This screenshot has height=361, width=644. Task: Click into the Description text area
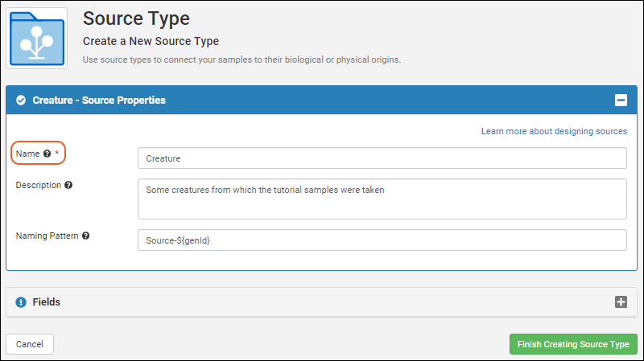[382, 199]
